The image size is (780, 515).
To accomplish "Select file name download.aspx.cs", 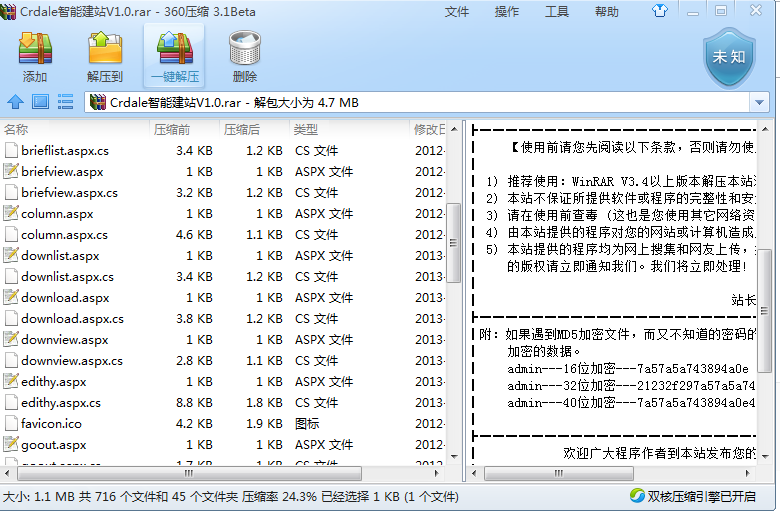I will pos(72,318).
